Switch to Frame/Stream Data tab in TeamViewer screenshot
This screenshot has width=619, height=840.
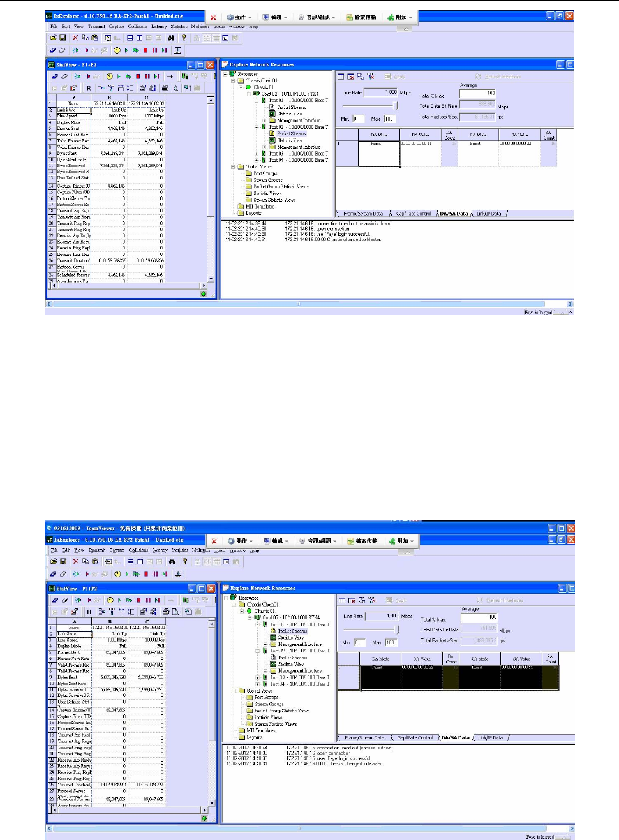pos(364,737)
